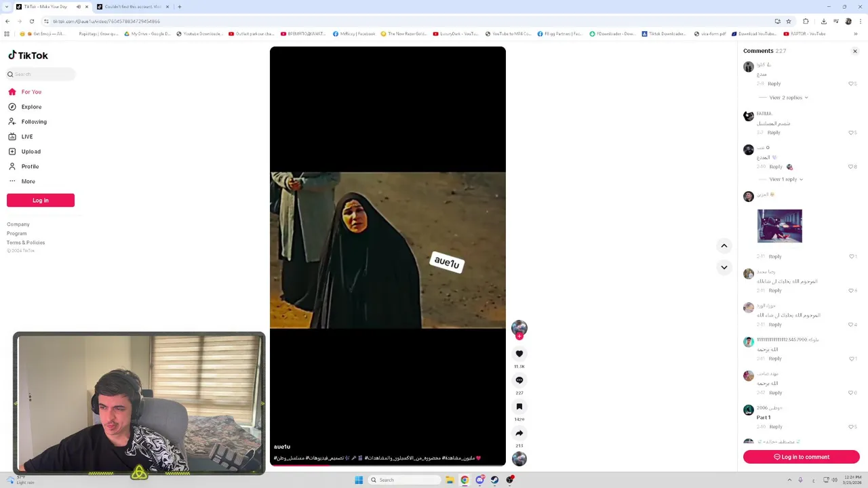
Task: Go to next video arrow
Action: pos(724,267)
